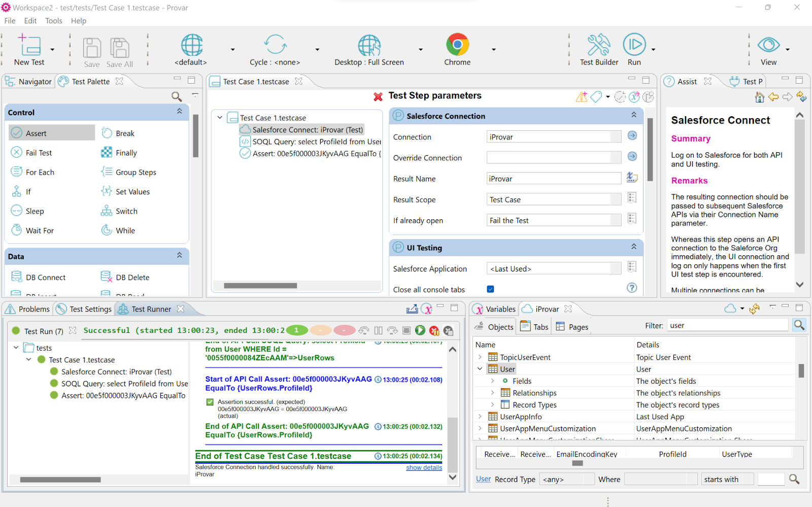Select the For Each control in palette

[33, 172]
